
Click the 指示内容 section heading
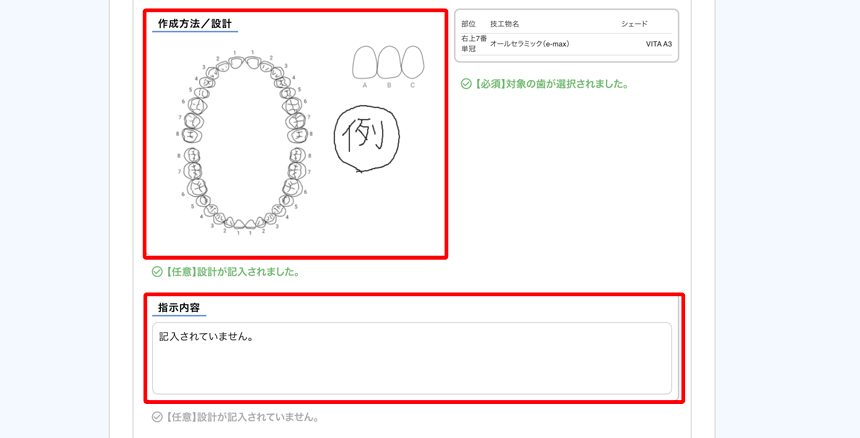tap(179, 308)
